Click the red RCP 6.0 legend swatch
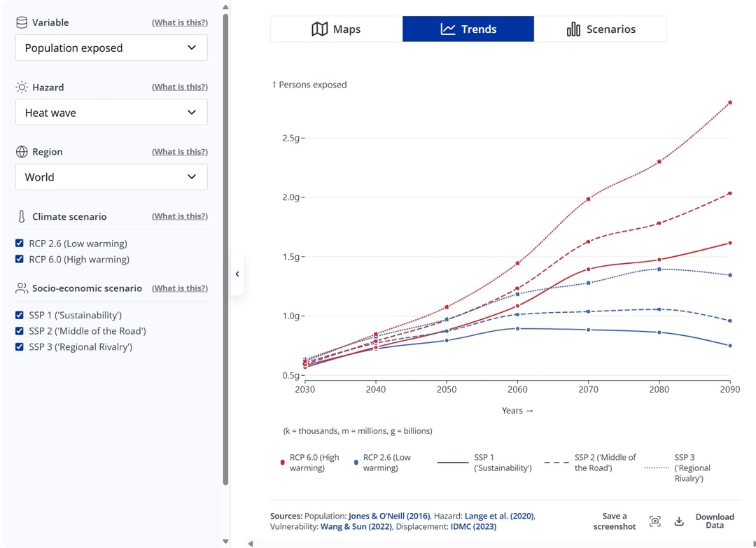This screenshot has height=548, width=756. pyautogui.click(x=282, y=463)
